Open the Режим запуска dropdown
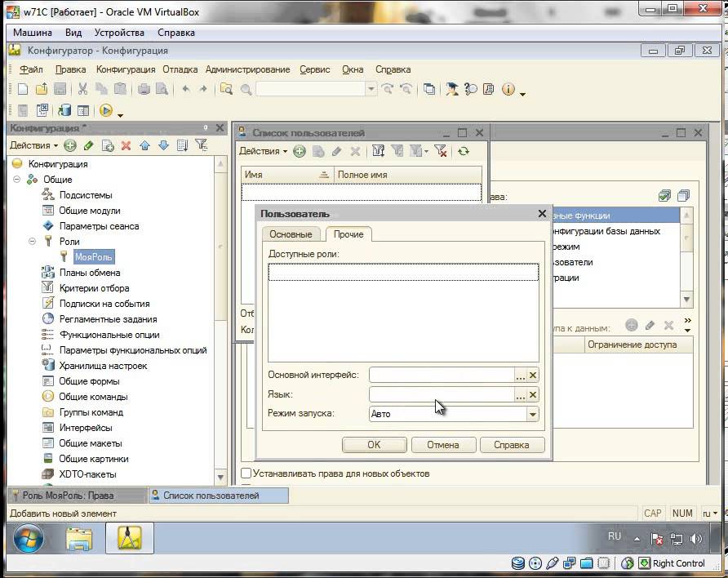The image size is (728, 578). (533, 414)
